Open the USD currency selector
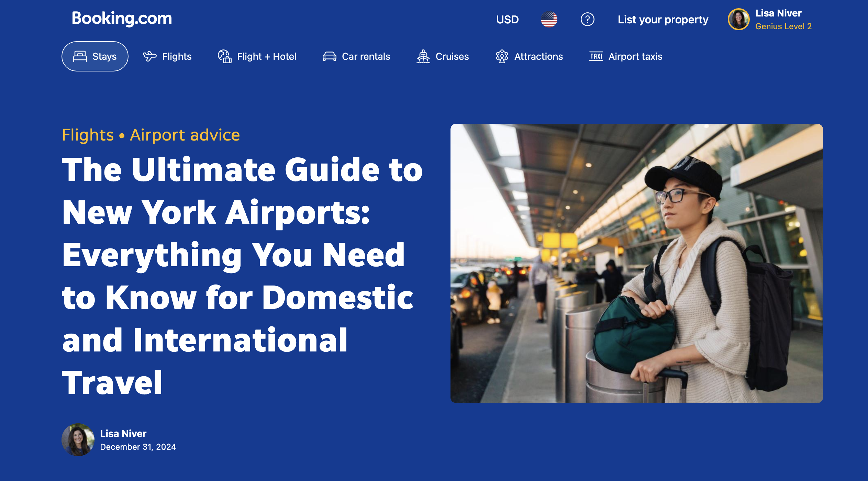 507,20
